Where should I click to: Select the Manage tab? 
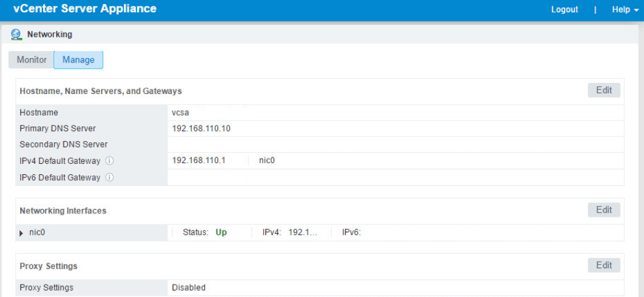pyautogui.click(x=78, y=59)
